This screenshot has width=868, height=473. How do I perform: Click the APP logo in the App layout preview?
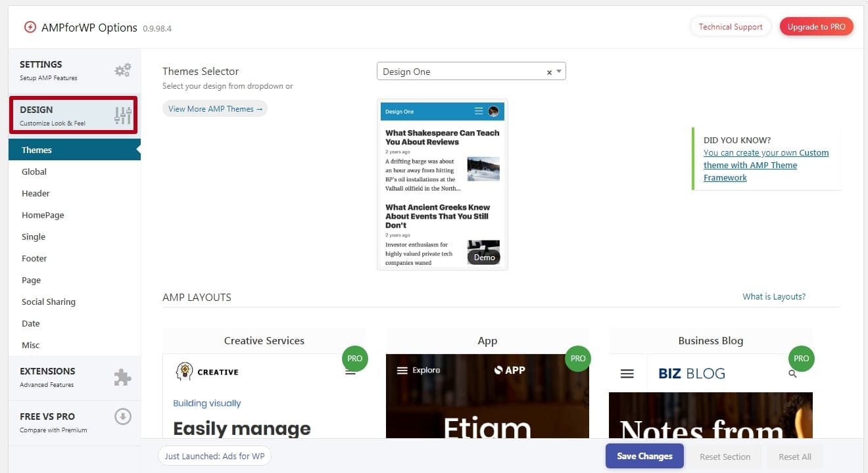tap(510, 371)
